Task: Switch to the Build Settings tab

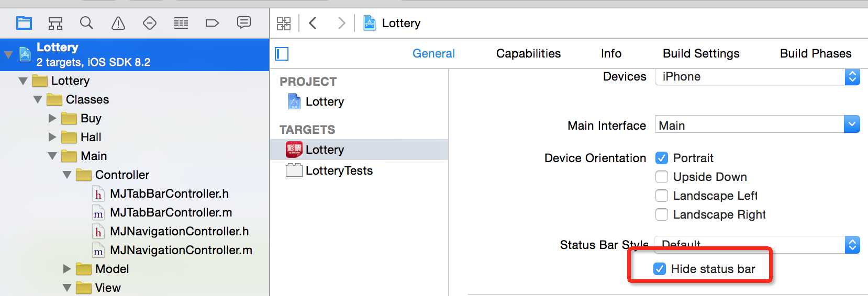Action: [701, 53]
